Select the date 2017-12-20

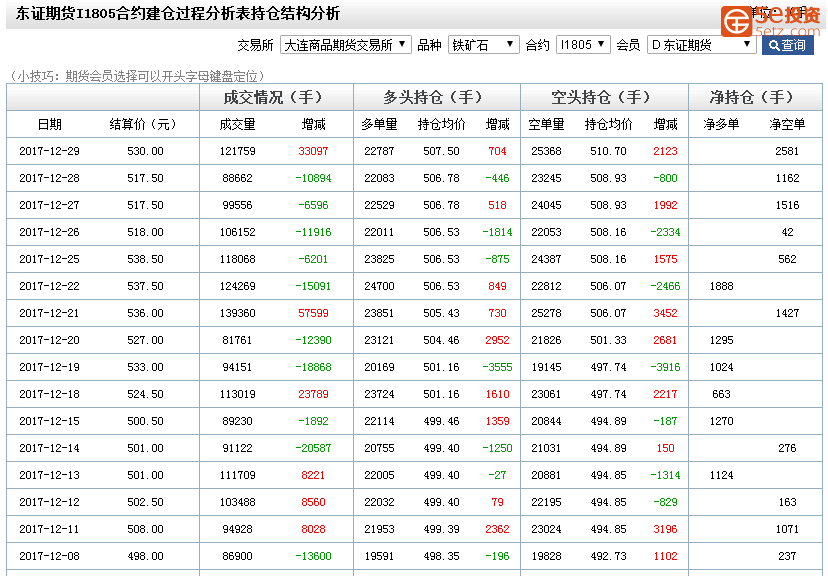tap(50, 340)
